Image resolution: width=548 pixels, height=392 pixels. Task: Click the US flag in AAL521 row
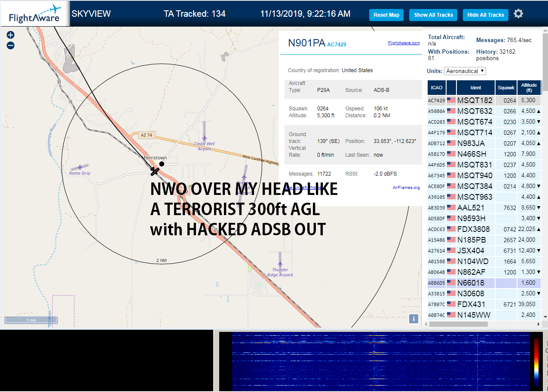pos(451,208)
